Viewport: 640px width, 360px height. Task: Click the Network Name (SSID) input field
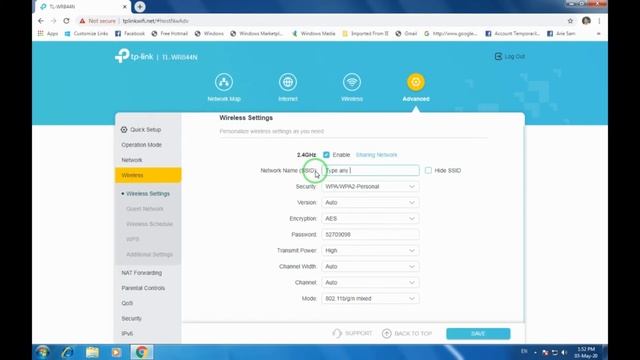[x=370, y=170]
